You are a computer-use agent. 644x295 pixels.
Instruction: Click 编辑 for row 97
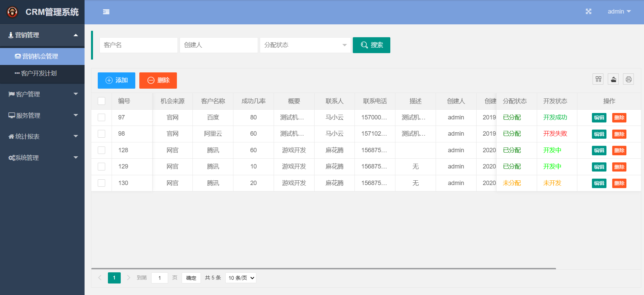599,118
